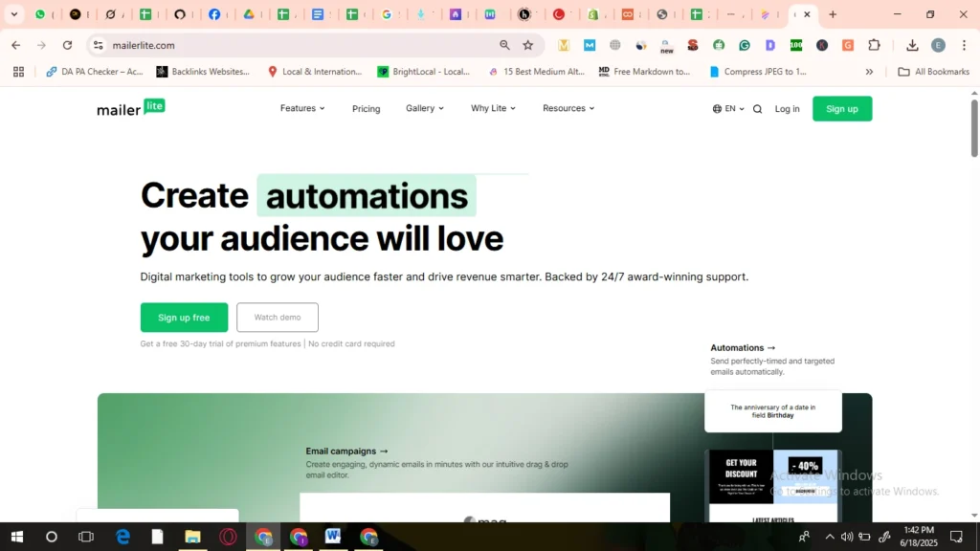Open a new browser tab

tap(833, 14)
